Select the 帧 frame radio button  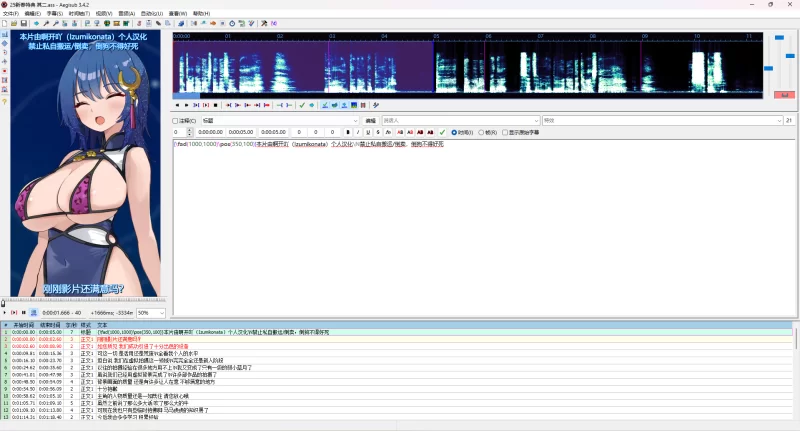(x=481, y=132)
